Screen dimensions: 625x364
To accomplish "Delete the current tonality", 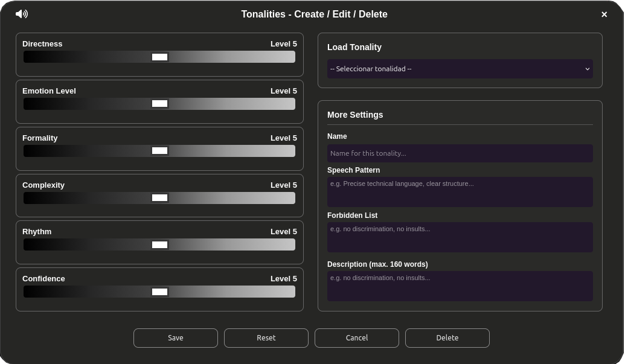I will tap(447, 337).
